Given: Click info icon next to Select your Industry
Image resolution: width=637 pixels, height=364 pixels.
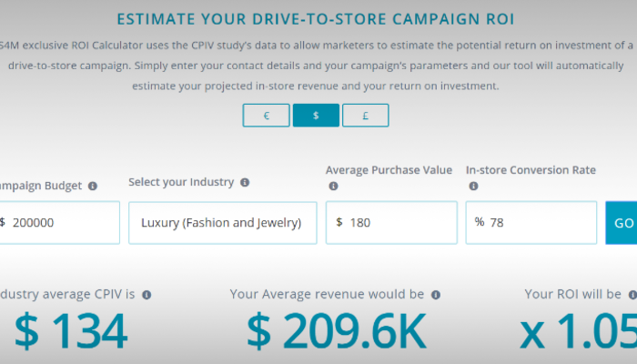Looking at the screenshot, I should (x=244, y=183).
